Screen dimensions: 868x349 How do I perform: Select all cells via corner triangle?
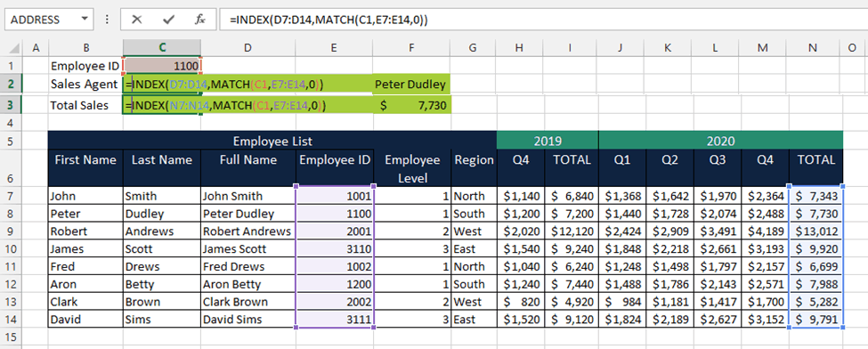pyautogui.click(x=16, y=48)
